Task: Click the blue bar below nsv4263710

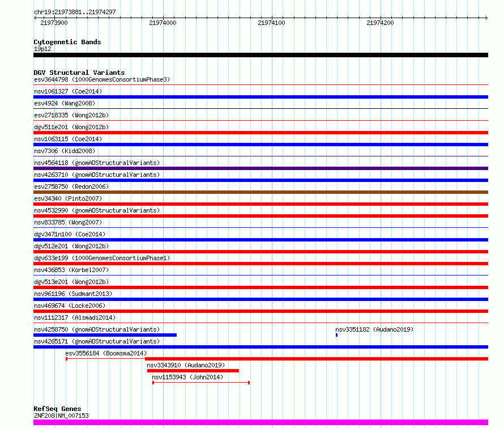Action: point(260,180)
